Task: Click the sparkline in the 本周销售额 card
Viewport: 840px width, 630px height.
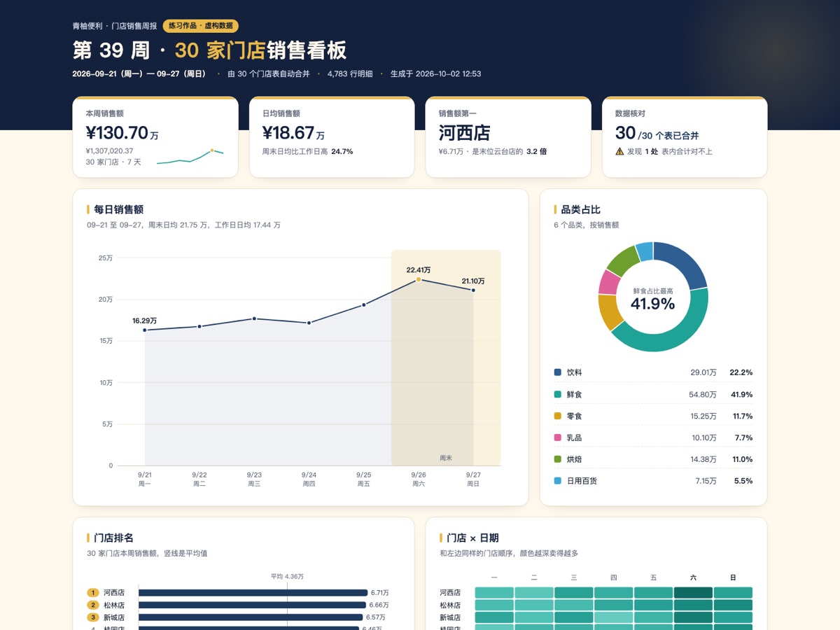Action: click(190, 157)
